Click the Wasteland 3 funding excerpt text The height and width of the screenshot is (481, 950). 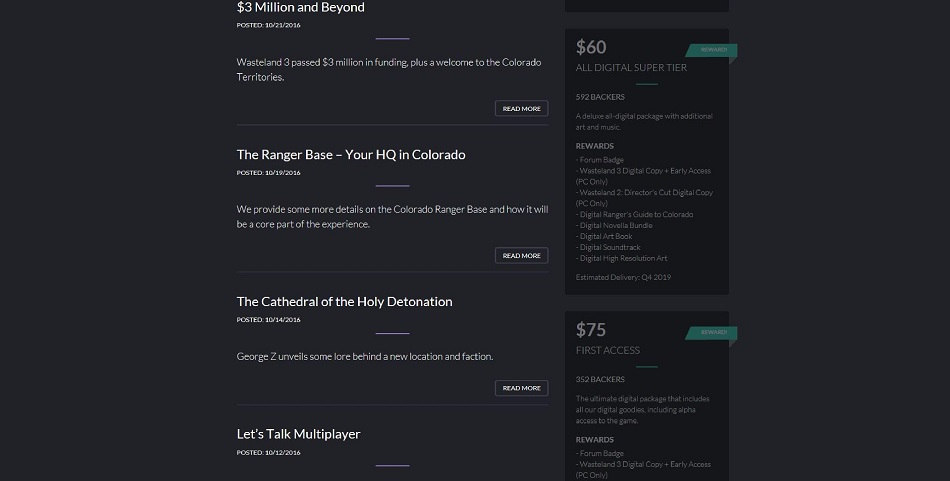pyautogui.click(x=388, y=70)
